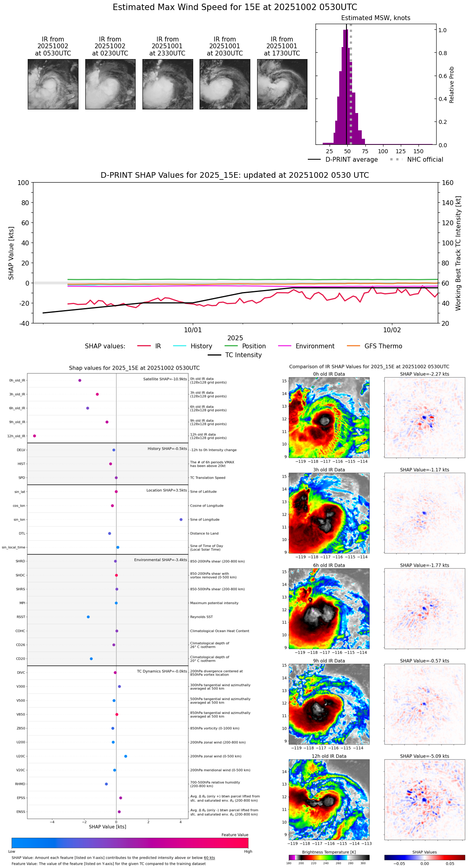Open the IR thumbnail from 20251002 0230UTC
Screen dimensions: 470x868
[110, 84]
